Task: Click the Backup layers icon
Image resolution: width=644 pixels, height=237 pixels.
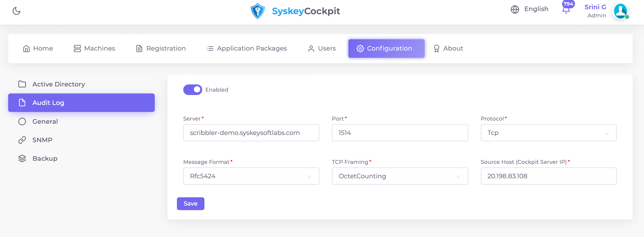Action: pos(23,158)
